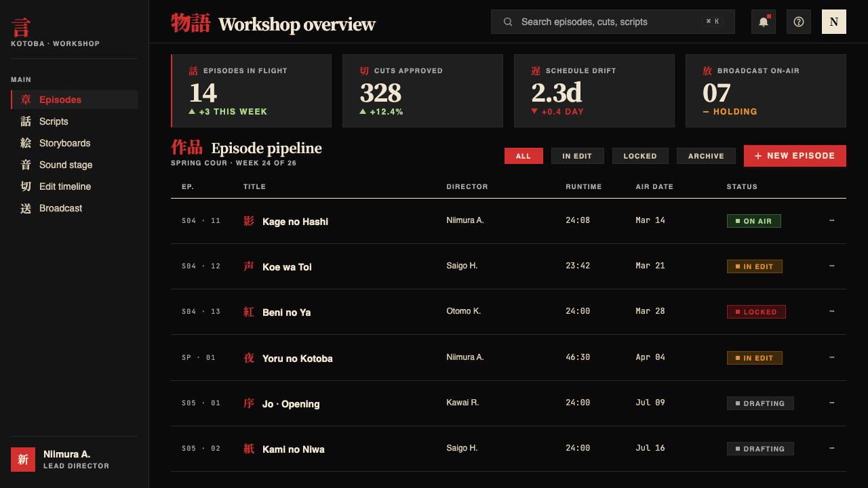Click IN EDIT badge for Yoru no Kotoba
The width and height of the screenshot is (868, 488).
754,358
